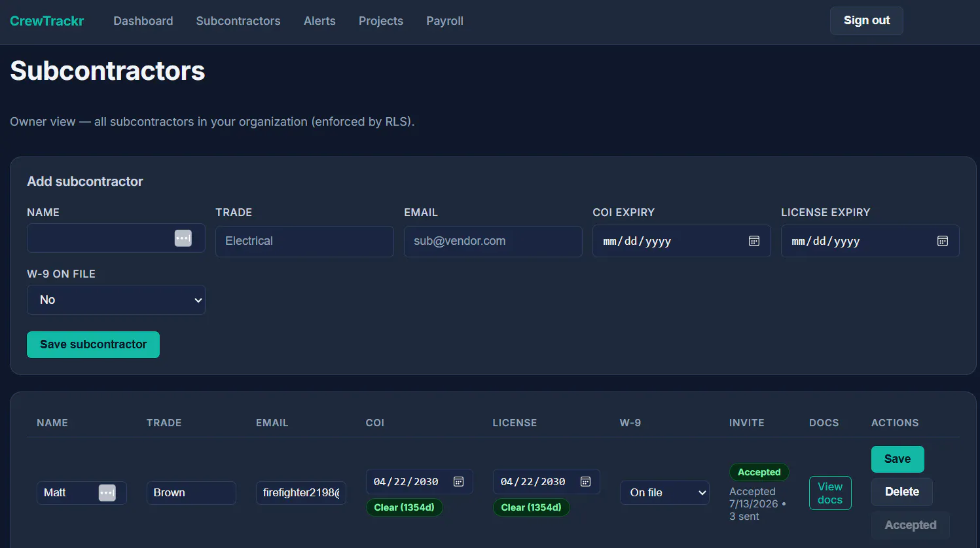This screenshot has width=980, height=548.
Task: Open the Subcontractors nav item
Action: point(238,21)
